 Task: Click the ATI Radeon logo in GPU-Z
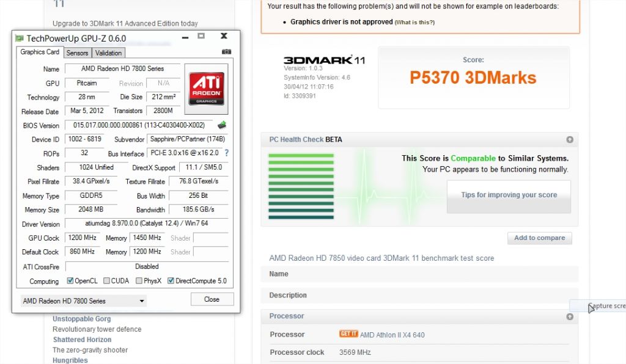pyautogui.click(x=207, y=89)
